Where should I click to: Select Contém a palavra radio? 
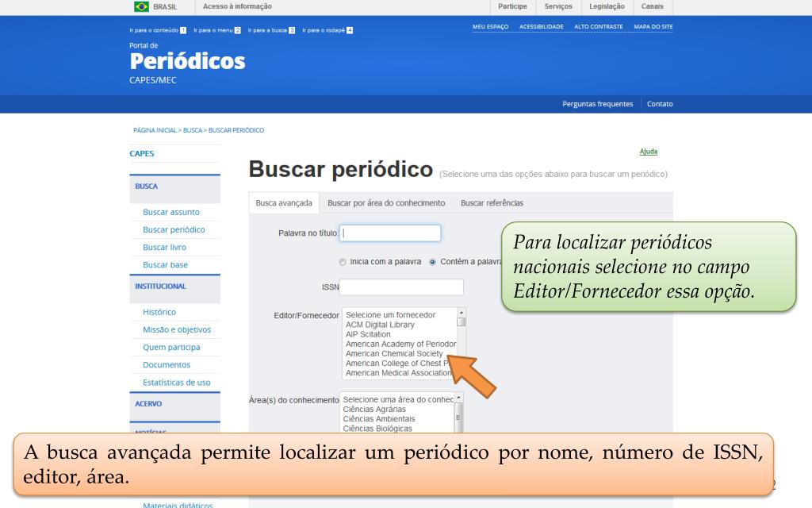(x=432, y=262)
